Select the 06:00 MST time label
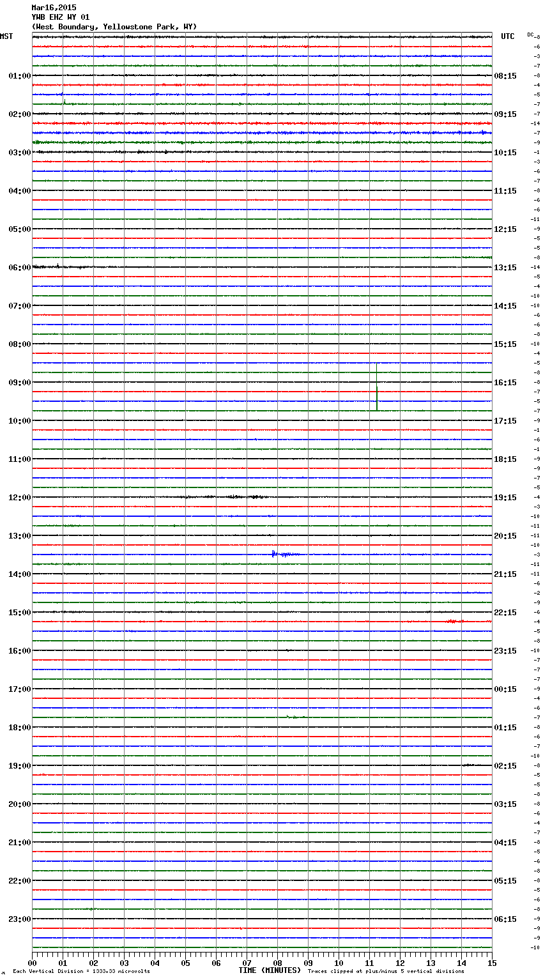 [x=20, y=268]
